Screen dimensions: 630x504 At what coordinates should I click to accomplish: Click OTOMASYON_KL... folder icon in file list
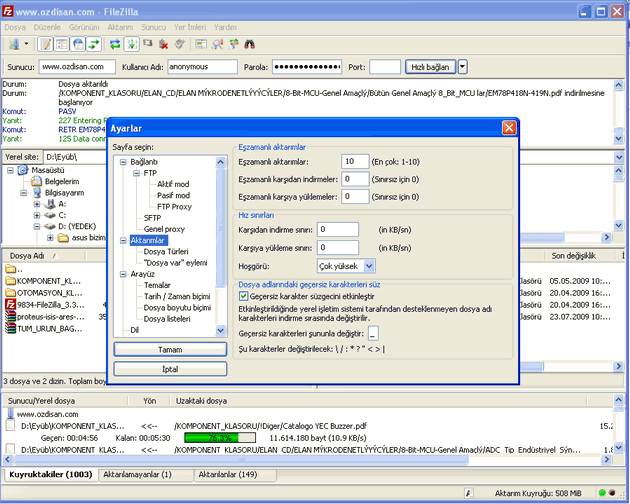click(10, 293)
